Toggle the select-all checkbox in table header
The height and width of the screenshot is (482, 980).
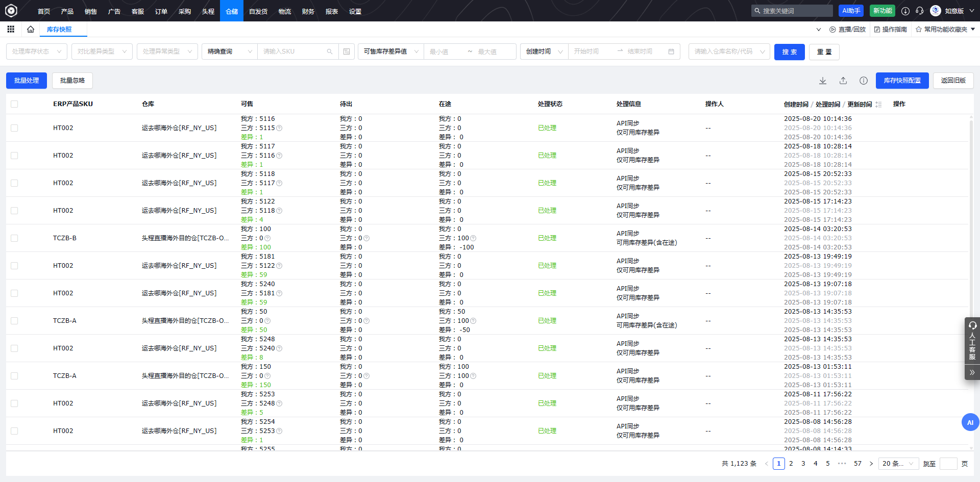coord(14,104)
